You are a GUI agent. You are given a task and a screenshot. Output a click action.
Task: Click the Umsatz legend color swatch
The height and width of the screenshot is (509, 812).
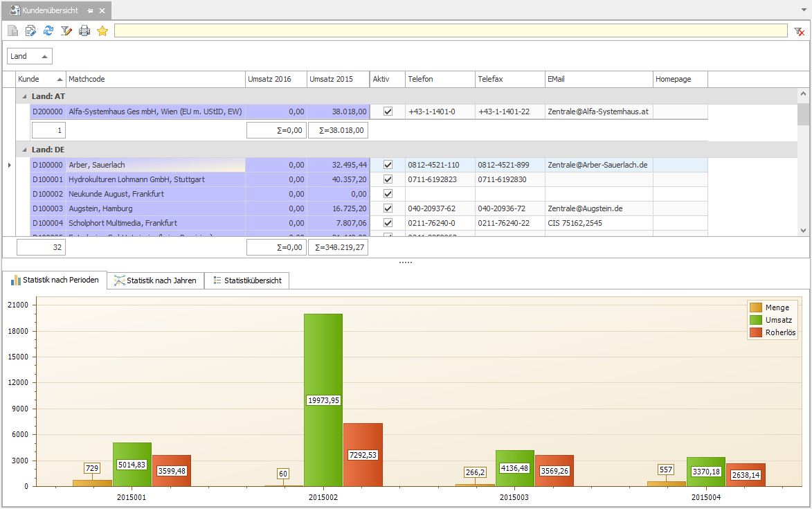pyautogui.click(x=756, y=320)
